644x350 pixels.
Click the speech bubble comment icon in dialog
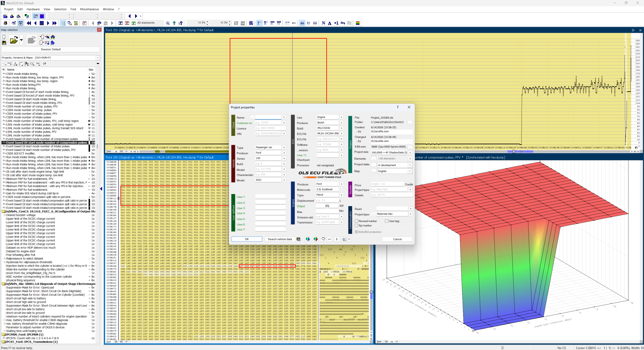tap(323, 239)
